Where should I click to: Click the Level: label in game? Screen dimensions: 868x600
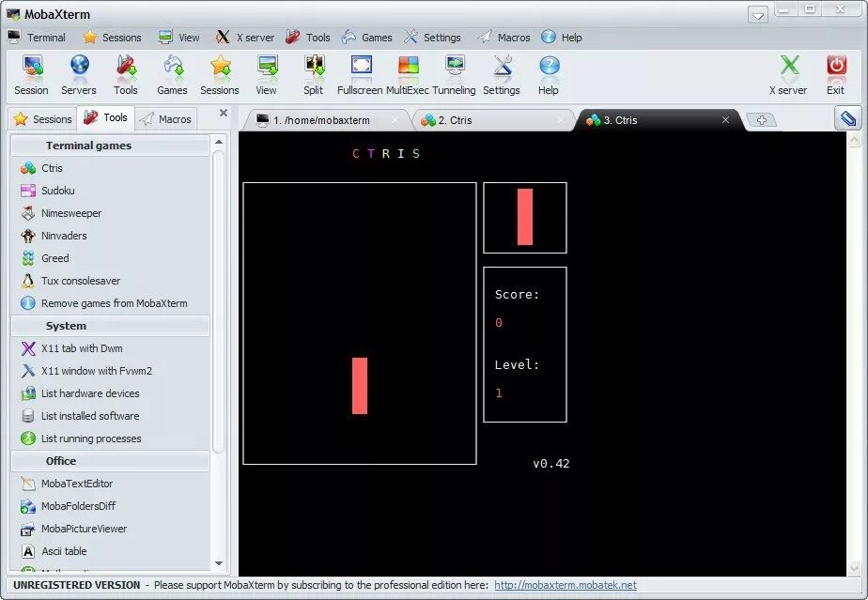pos(517,364)
